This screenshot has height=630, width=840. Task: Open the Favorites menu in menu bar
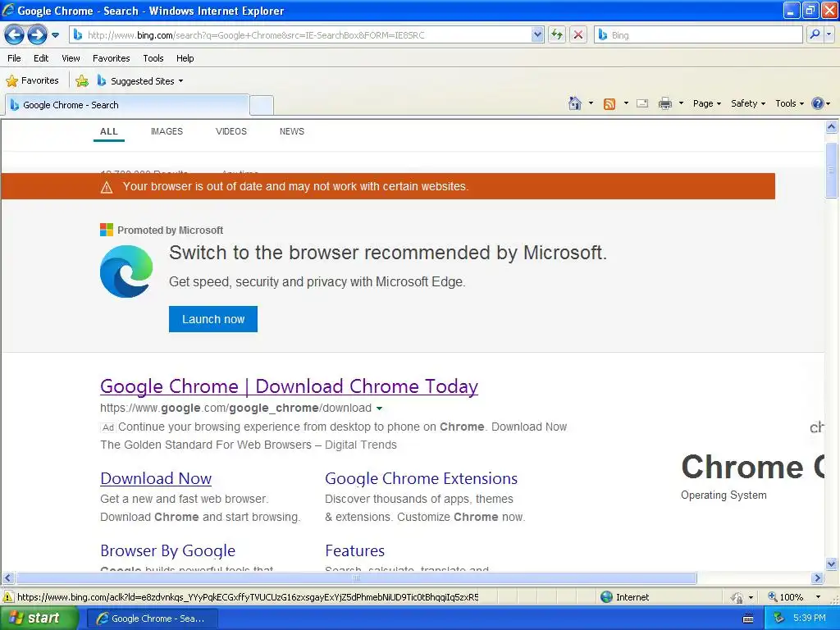(x=111, y=58)
